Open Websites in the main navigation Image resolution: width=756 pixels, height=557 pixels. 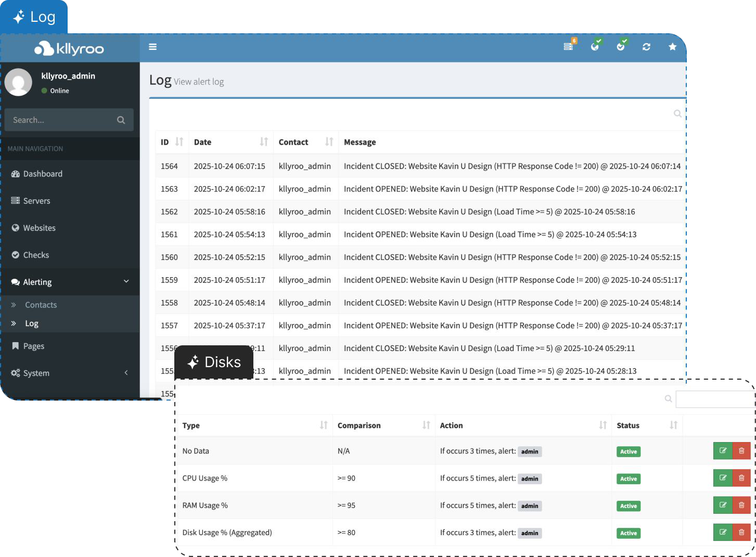click(70, 228)
